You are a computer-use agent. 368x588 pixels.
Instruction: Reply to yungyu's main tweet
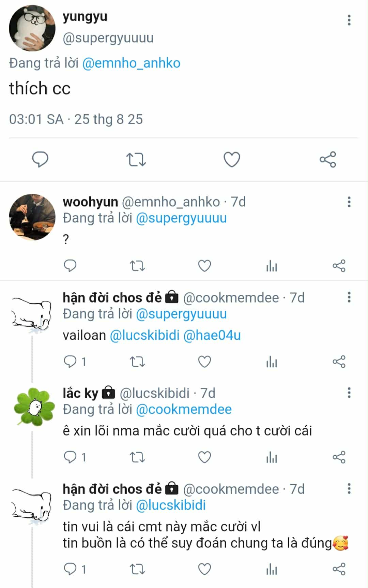[x=40, y=159]
